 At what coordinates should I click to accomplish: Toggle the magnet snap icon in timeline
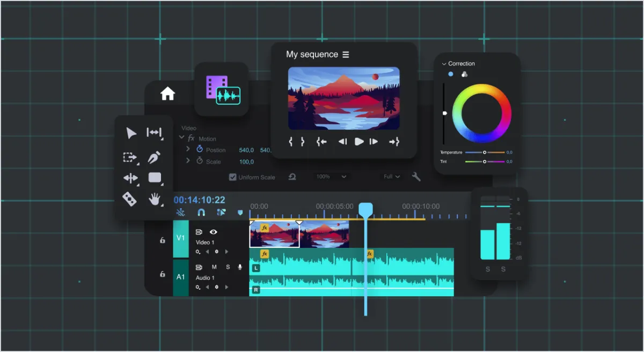201,212
